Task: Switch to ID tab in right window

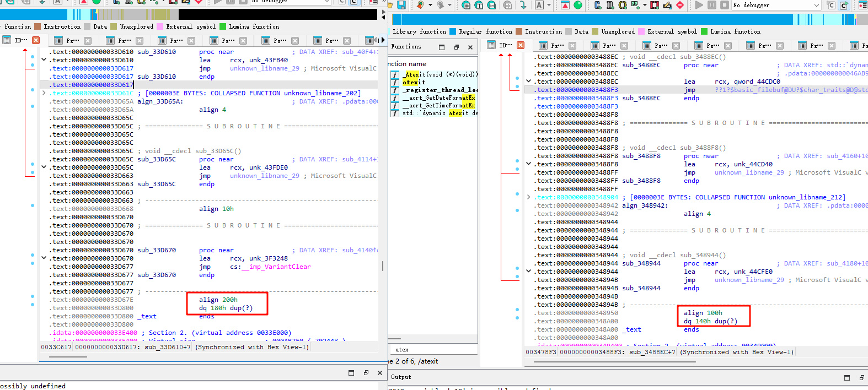Action: pyautogui.click(x=506, y=45)
